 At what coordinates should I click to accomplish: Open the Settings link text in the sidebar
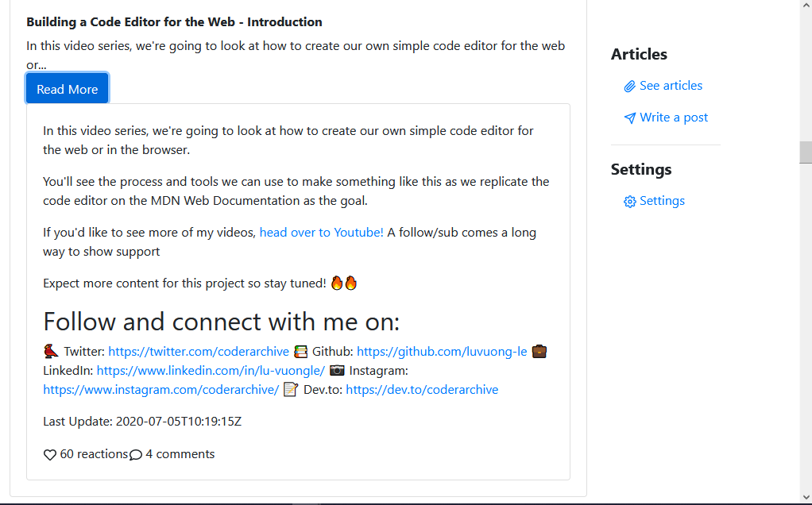coord(662,201)
